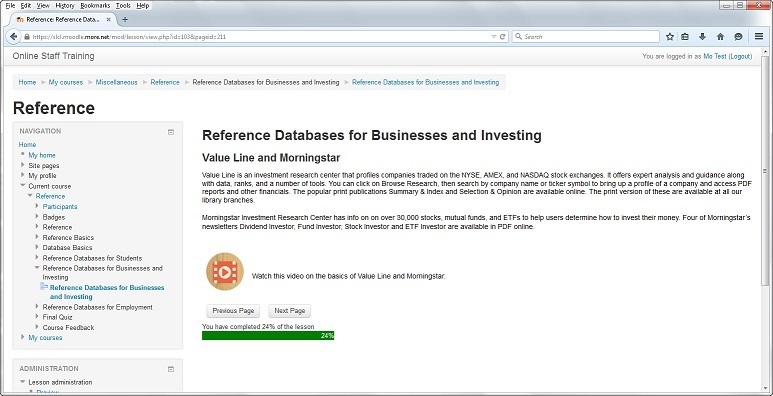The width and height of the screenshot is (773, 396).
Task: Expand Reference Basics section
Action: (37, 237)
